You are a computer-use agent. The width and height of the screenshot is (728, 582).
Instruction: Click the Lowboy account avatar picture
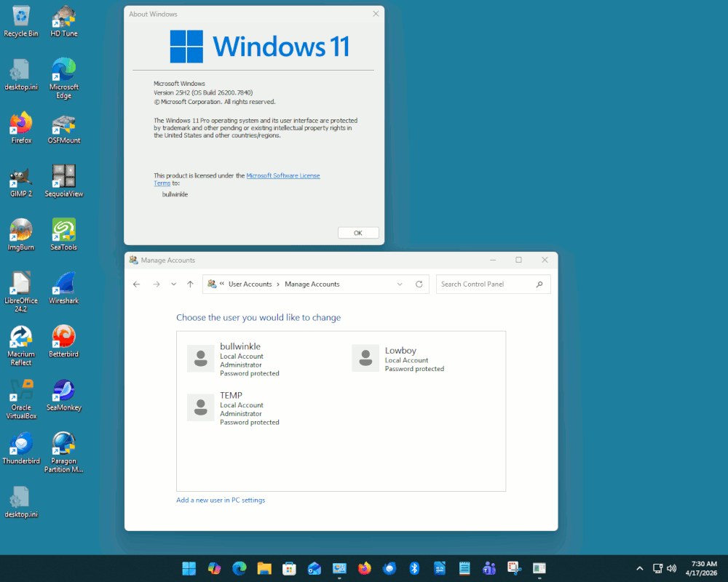[365, 359]
